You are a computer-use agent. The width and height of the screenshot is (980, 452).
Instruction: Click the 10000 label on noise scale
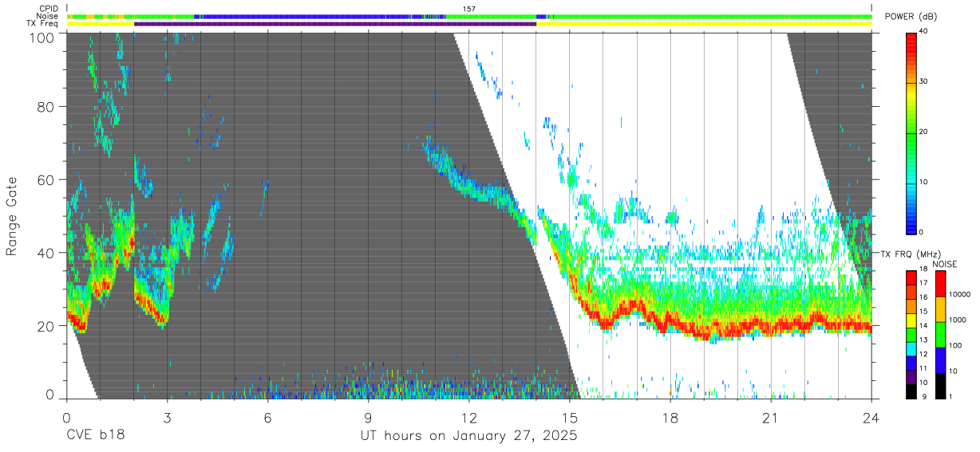[960, 294]
